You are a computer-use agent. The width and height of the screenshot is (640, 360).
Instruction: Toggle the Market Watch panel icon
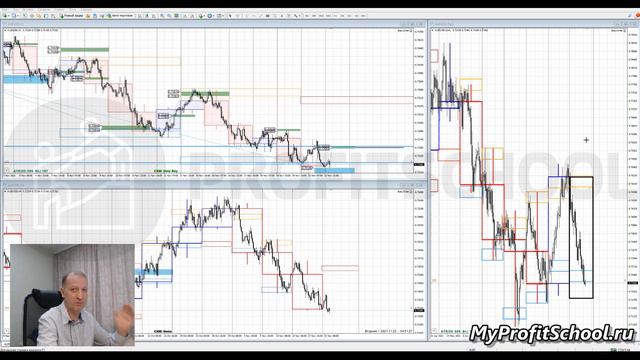24,16
